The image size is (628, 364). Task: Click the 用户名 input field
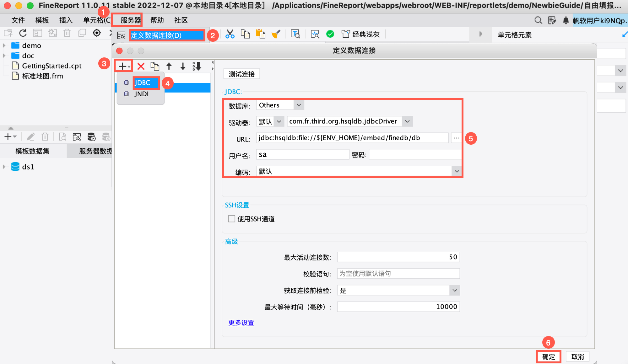point(302,154)
